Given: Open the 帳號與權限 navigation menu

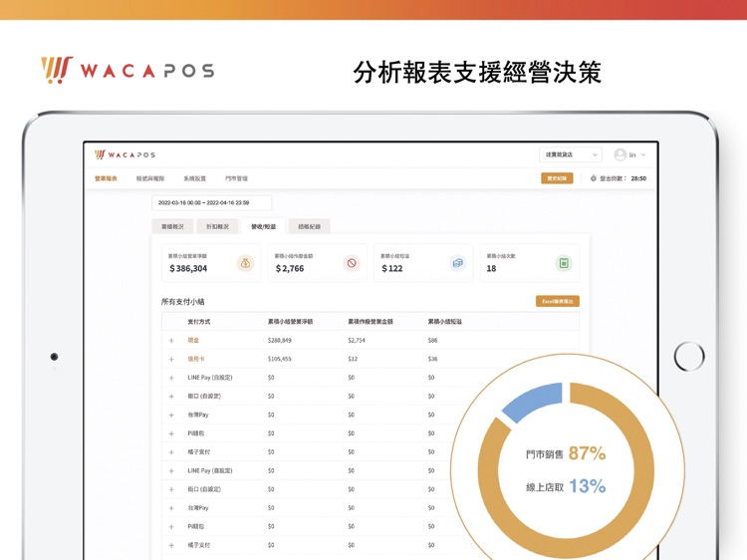Looking at the screenshot, I should (150, 178).
